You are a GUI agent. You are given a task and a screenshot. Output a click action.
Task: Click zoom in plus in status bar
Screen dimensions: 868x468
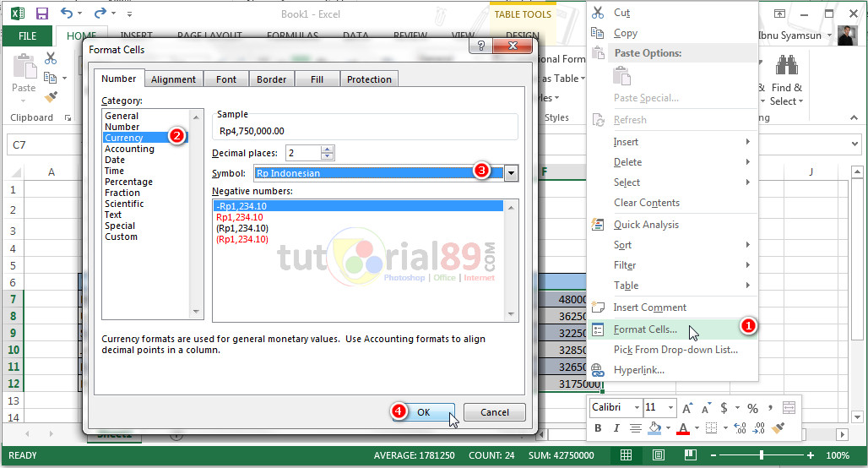[x=811, y=455]
